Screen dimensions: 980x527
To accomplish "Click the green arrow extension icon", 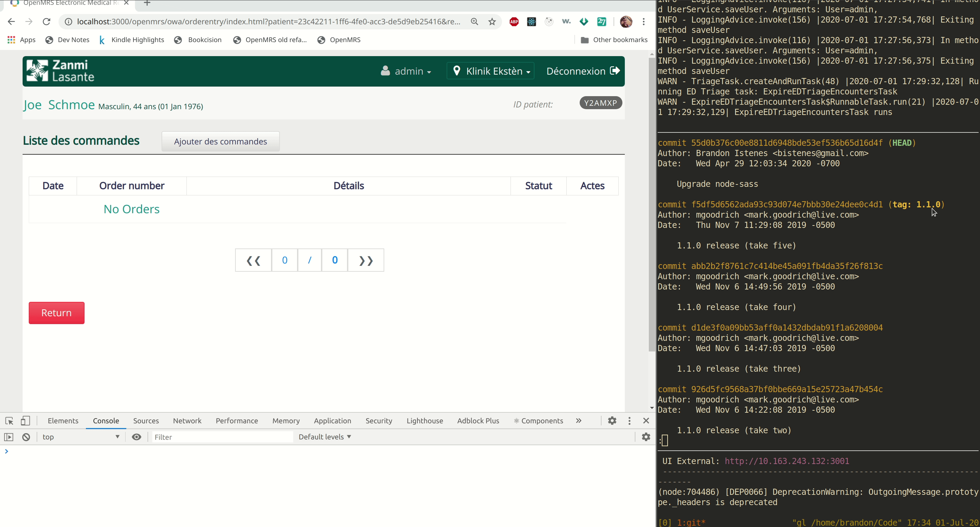I will point(584,22).
